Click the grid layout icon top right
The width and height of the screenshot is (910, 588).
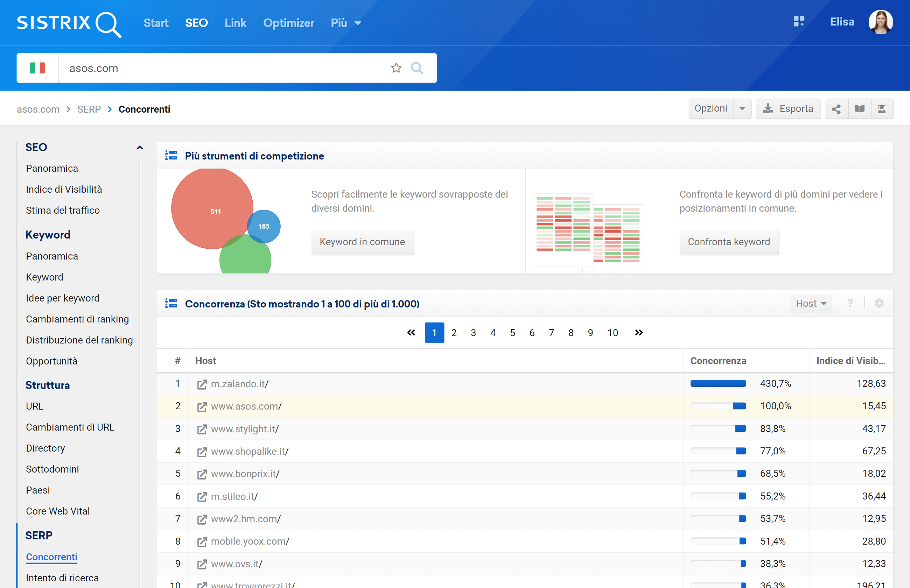[x=797, y=22]
